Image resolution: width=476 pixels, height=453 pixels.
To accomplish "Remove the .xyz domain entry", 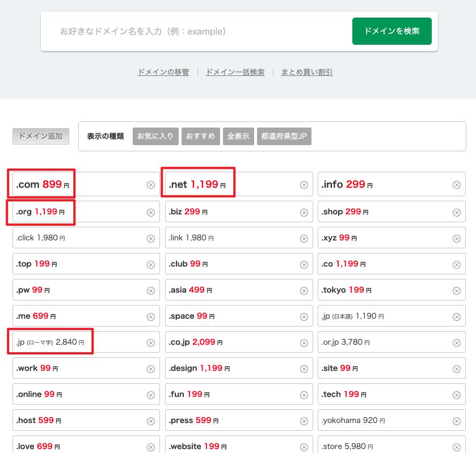I will 457,238.
